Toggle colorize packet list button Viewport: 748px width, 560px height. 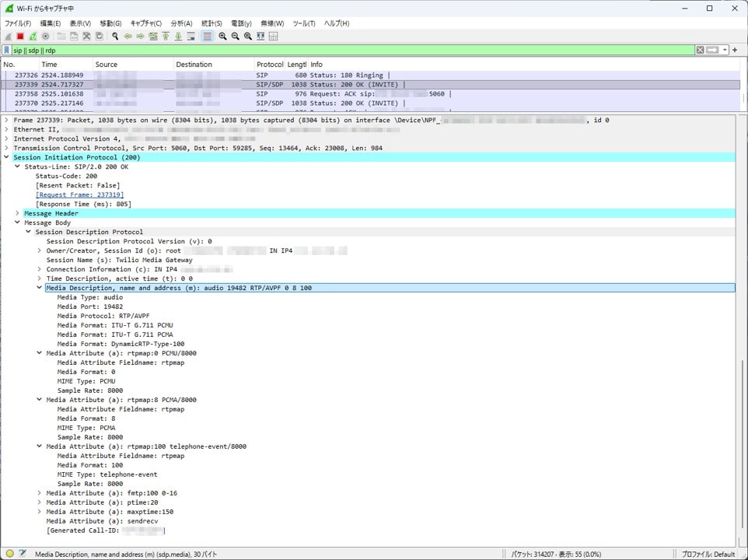207,37
